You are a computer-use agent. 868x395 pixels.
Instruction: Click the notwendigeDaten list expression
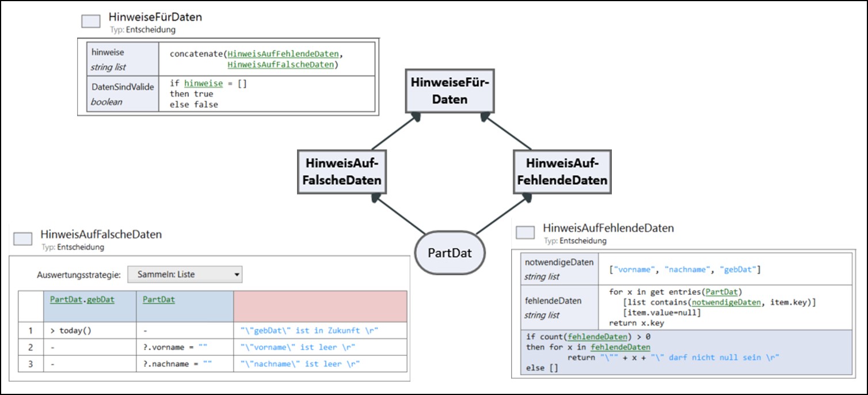[684, 269]
